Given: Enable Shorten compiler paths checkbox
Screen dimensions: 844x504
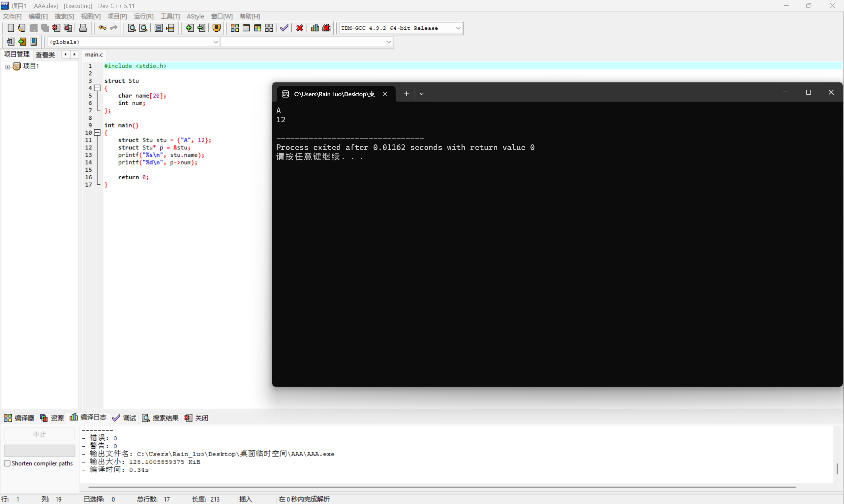Looking at the screenshot, I should [x=7, y=463].
